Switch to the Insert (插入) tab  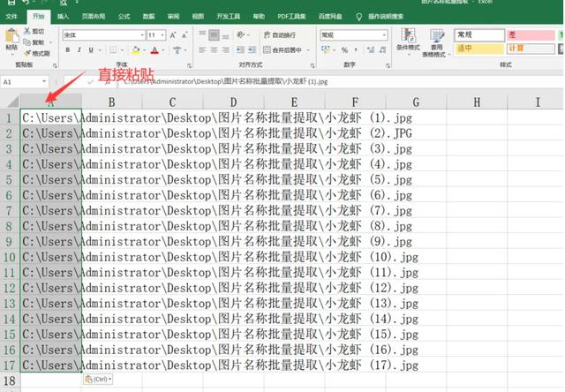(x=63, y=16)
